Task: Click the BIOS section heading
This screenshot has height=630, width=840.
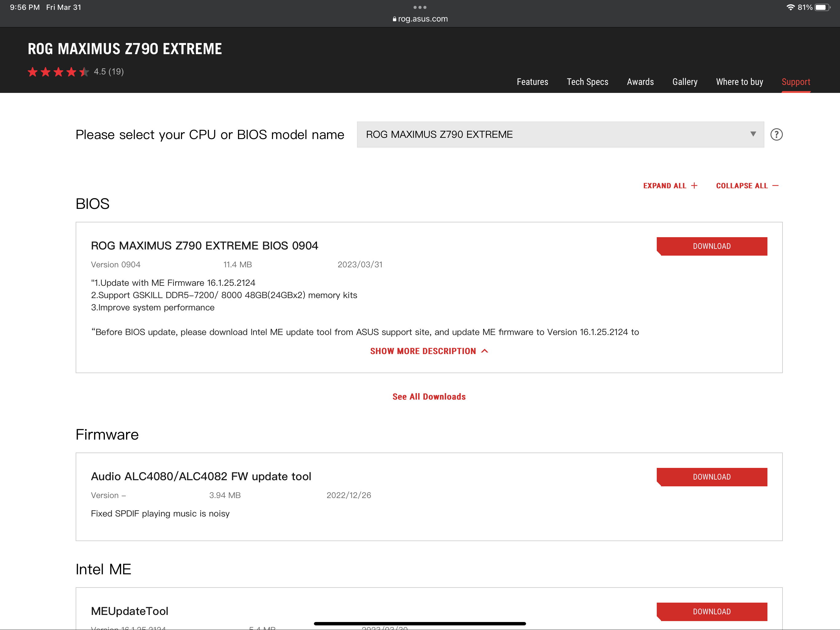Action: 92,204
